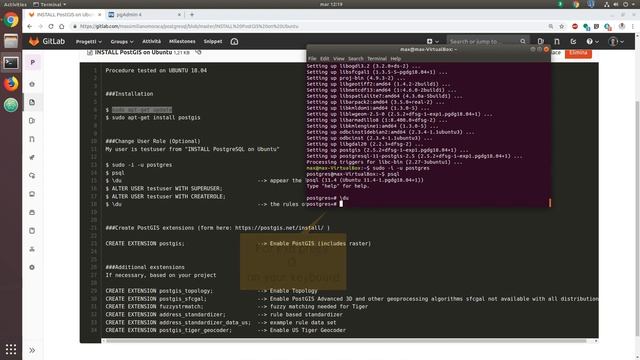Open the CI/CD rocket sidebar icon

[x=32, y=158]
